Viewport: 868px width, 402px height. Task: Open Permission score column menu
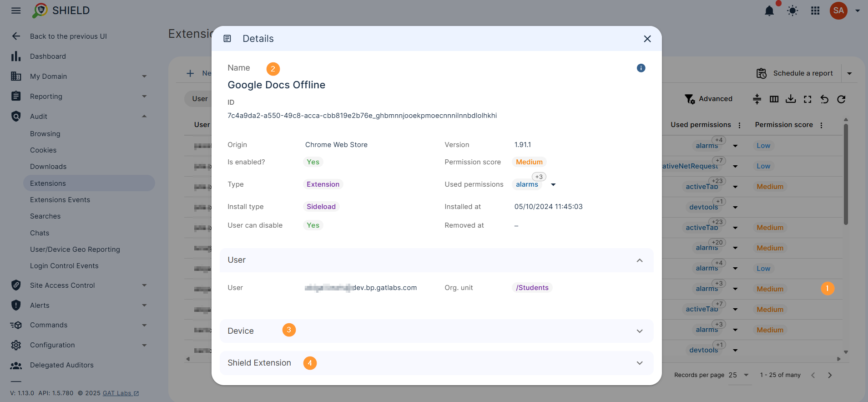pyautogui.click(x=821, y=125)
